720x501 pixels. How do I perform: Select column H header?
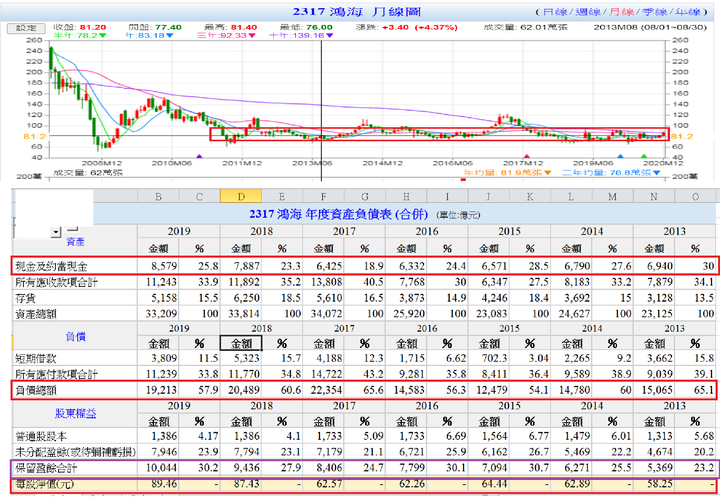point(406,196)
